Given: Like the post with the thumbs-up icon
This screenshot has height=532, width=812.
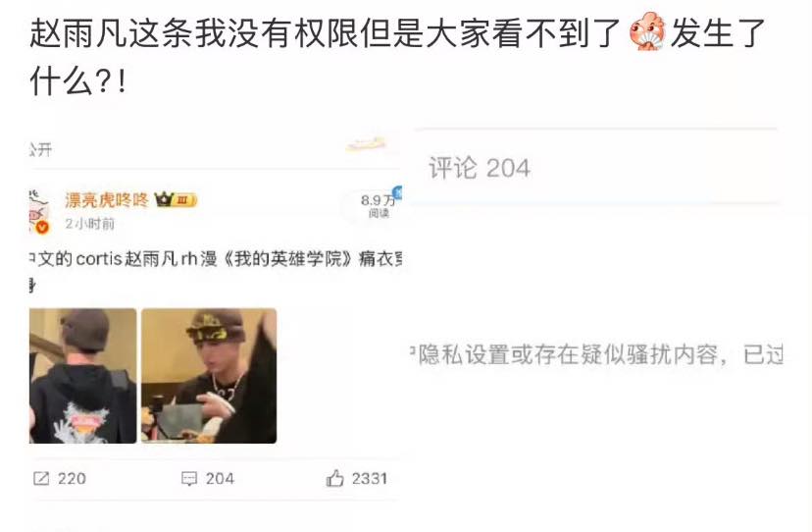Looking at the screenshot, I should tap(335, 478).
